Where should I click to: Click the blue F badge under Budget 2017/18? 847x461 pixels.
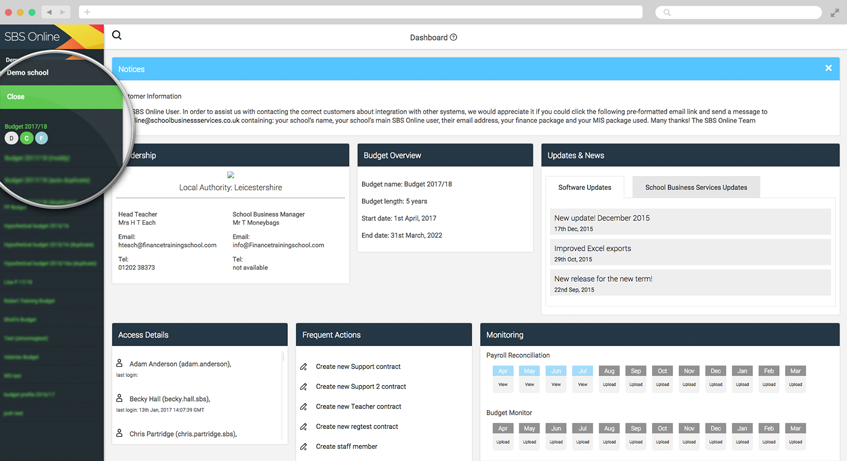pos(41,138)
